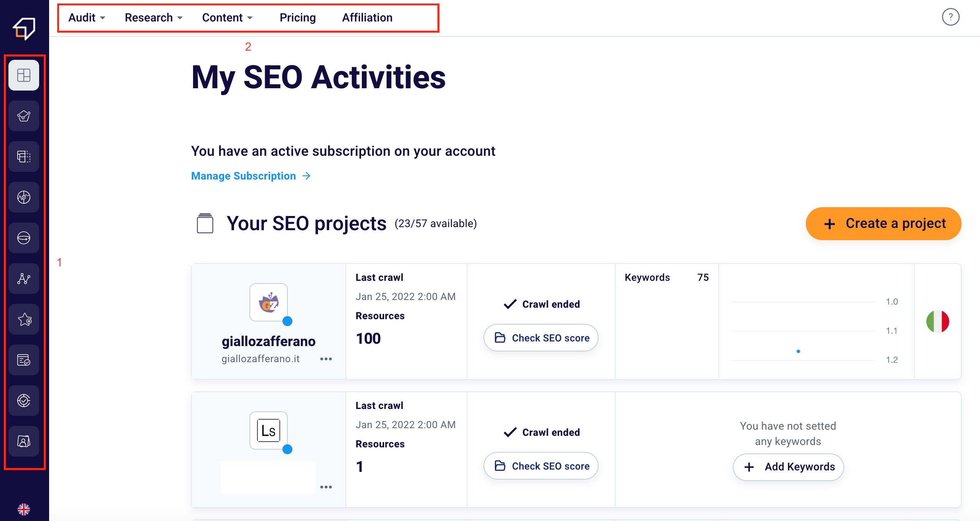Expand the Content dropdown menu
The image size is (980, 521).
227,18
